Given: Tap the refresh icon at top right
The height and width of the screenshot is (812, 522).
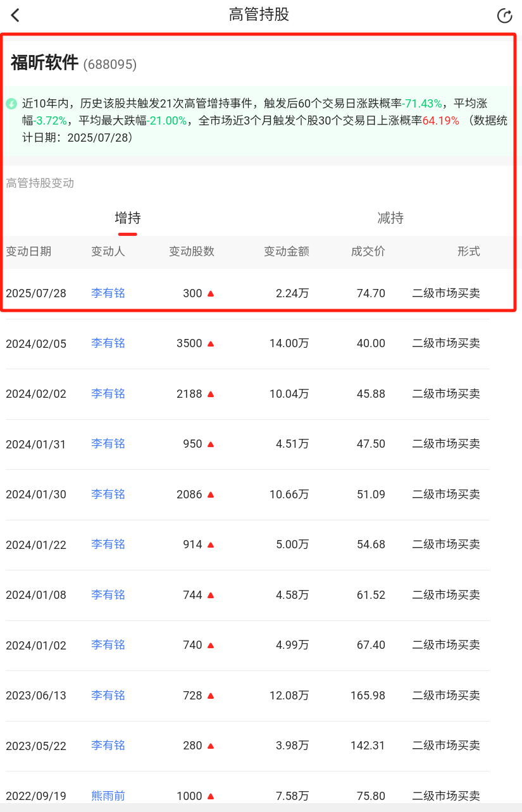Looking at the screenshot, I should [504, 16].
